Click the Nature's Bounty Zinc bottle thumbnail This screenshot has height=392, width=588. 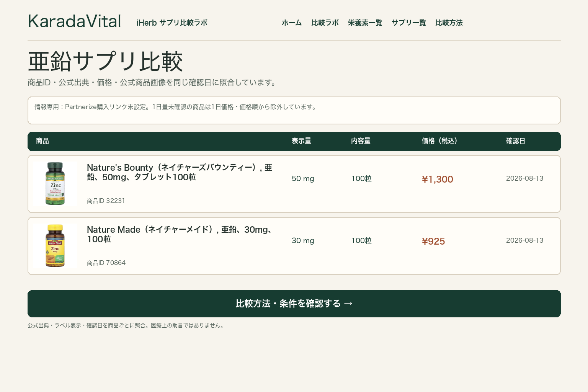click(x=55, y=184)
